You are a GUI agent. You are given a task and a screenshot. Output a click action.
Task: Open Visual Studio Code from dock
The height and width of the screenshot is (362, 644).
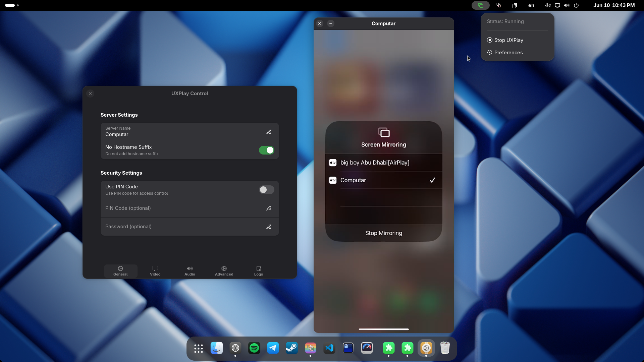(329, 348)
